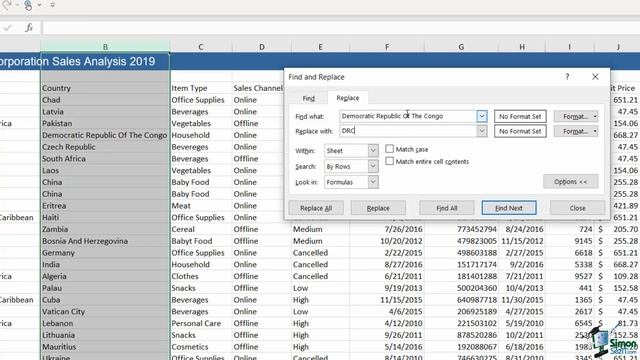Select column G header
The width and height of the screenshot is (640, 360).
[461, 47]
